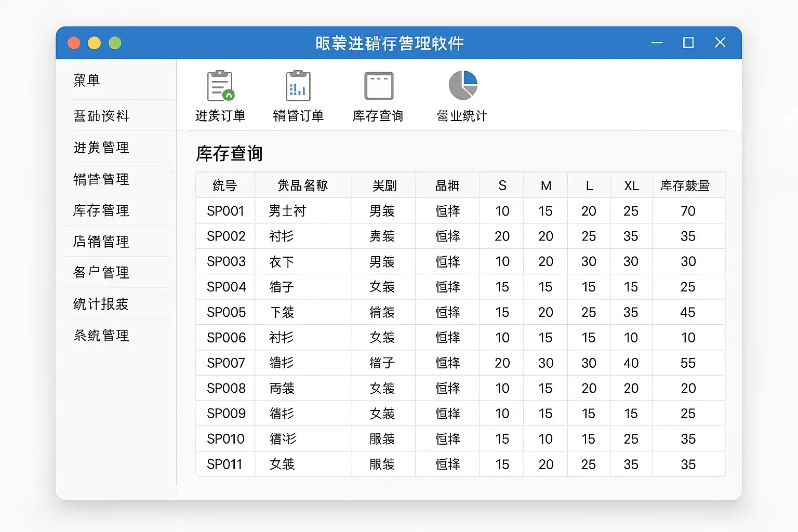Viewport: 798px width, 532px height.
Task: Open 客户管理 sidebar item
Action: 101,272
